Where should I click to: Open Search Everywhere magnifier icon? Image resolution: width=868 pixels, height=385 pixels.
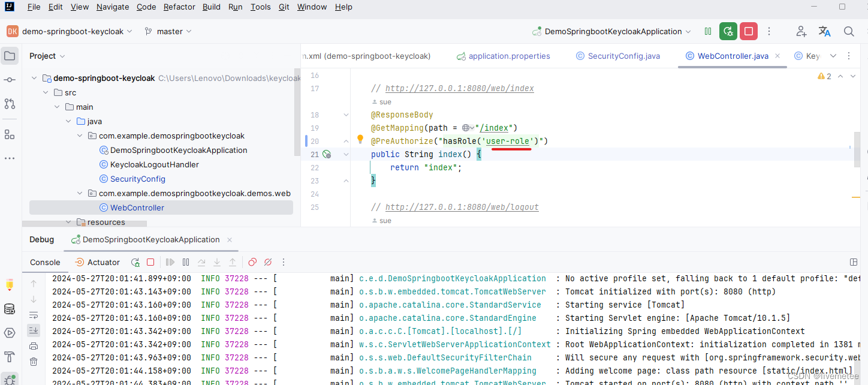pos(849,31)
